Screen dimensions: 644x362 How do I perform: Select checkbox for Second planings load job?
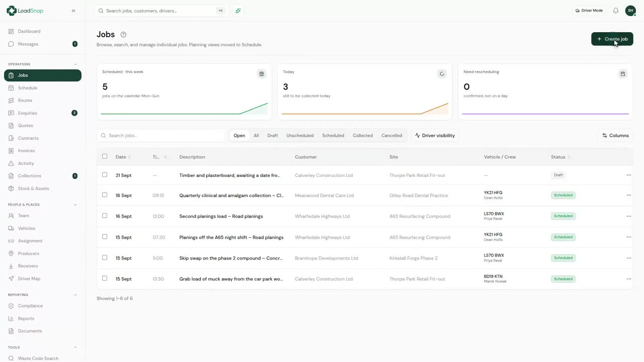click(x=105, y=216)
